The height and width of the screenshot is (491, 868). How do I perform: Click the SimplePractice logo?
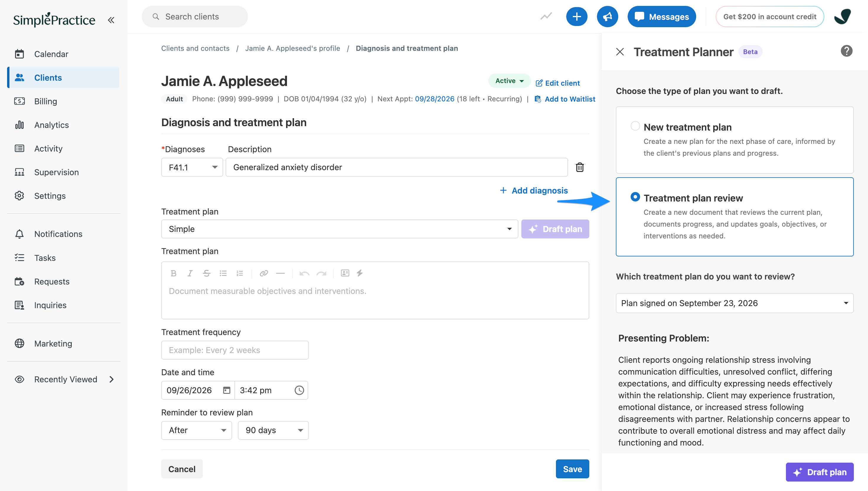[x=54, y=19]
